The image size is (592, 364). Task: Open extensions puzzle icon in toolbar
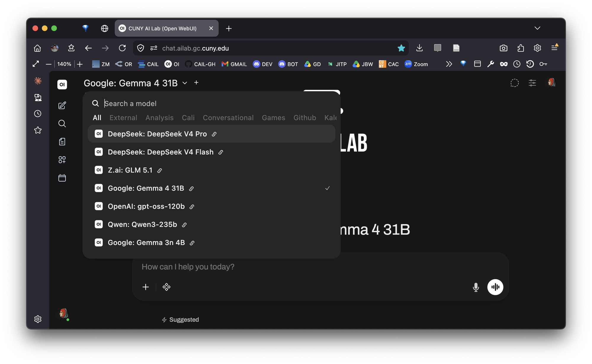tap(521, 48)
